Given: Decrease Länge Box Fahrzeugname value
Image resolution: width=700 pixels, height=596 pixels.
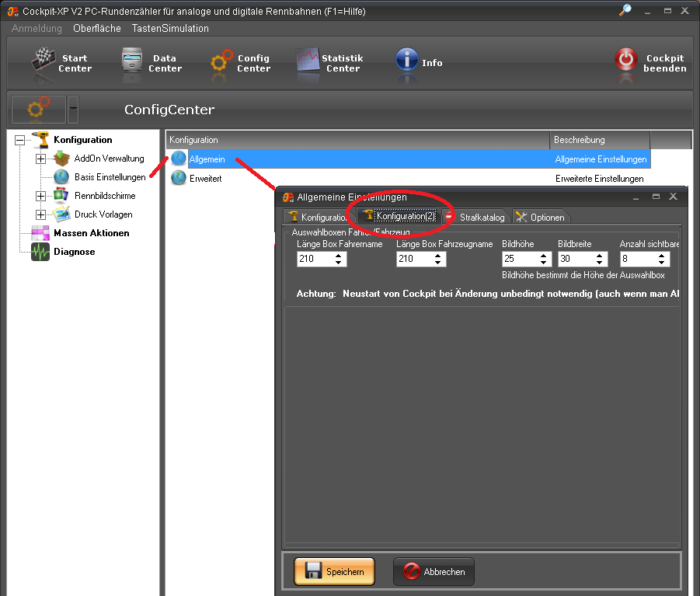Looking at the screenshot, I should [x=438, y=263].
